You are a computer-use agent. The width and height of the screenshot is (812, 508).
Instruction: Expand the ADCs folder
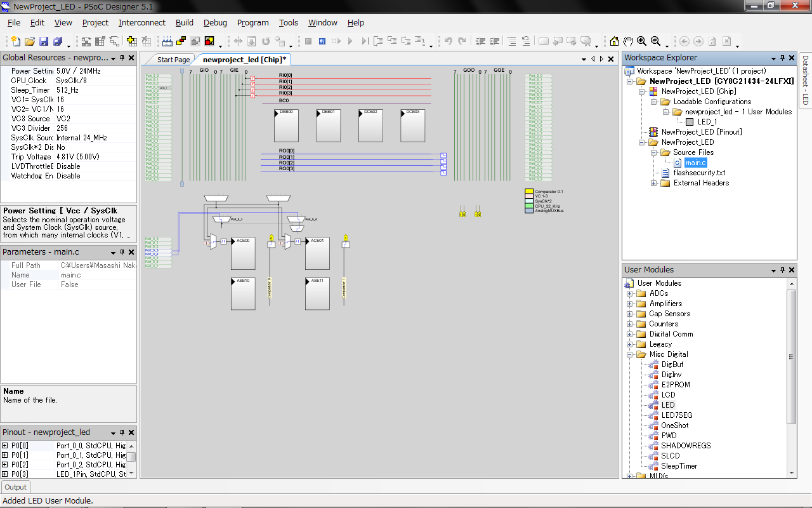pos(630,293)
